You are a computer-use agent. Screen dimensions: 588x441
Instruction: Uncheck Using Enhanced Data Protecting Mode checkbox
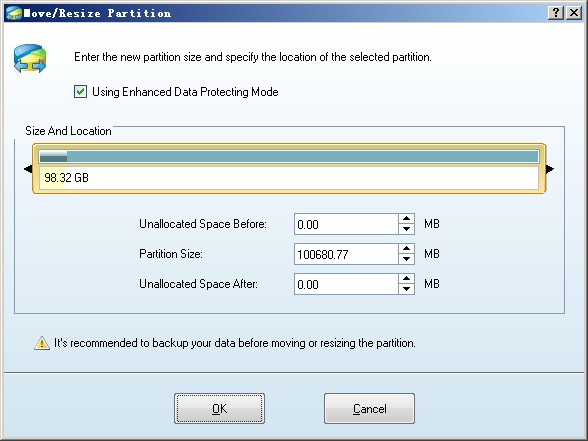[80, 92]
